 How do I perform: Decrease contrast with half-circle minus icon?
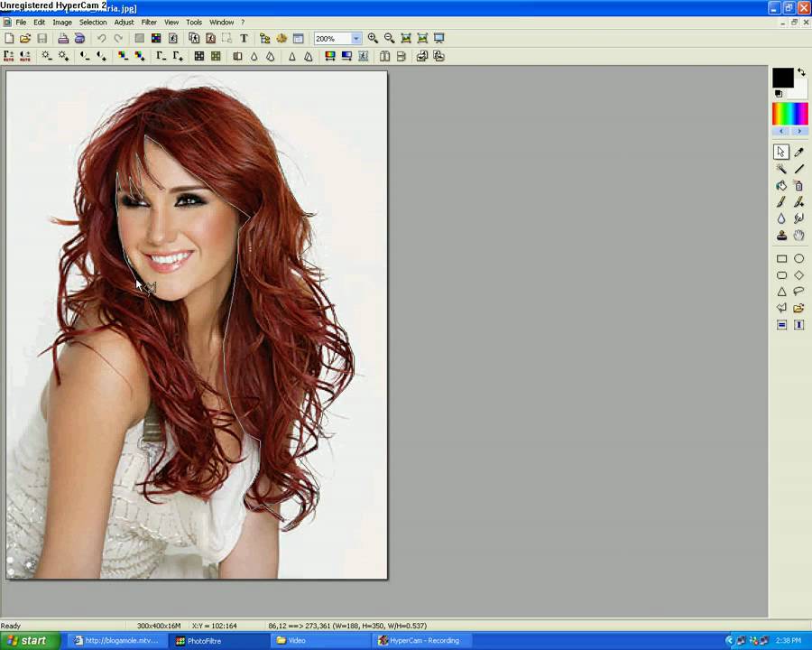tap(85, 56)
